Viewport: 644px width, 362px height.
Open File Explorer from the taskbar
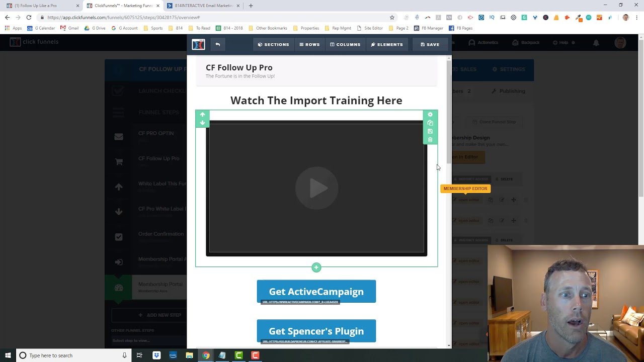189,355
